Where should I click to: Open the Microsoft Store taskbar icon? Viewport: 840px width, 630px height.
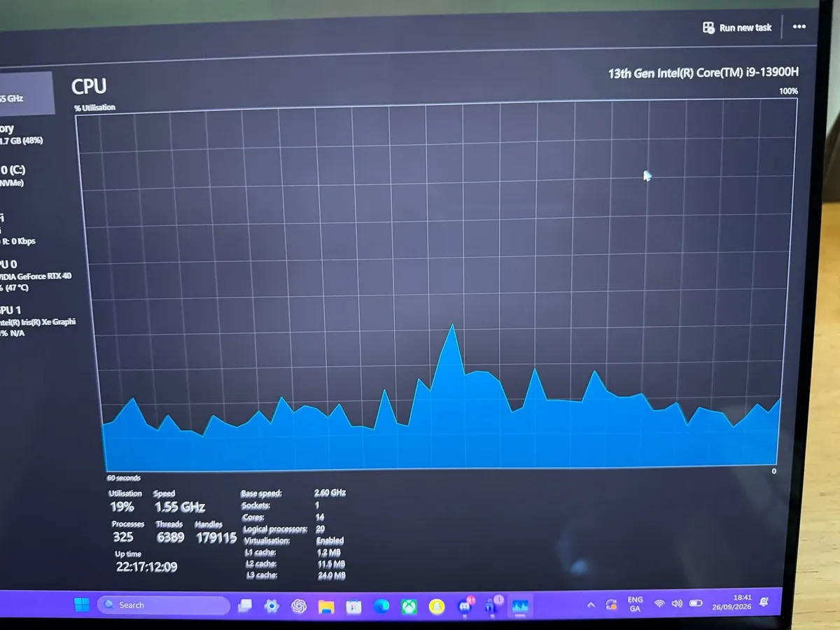tap(353, 606)
